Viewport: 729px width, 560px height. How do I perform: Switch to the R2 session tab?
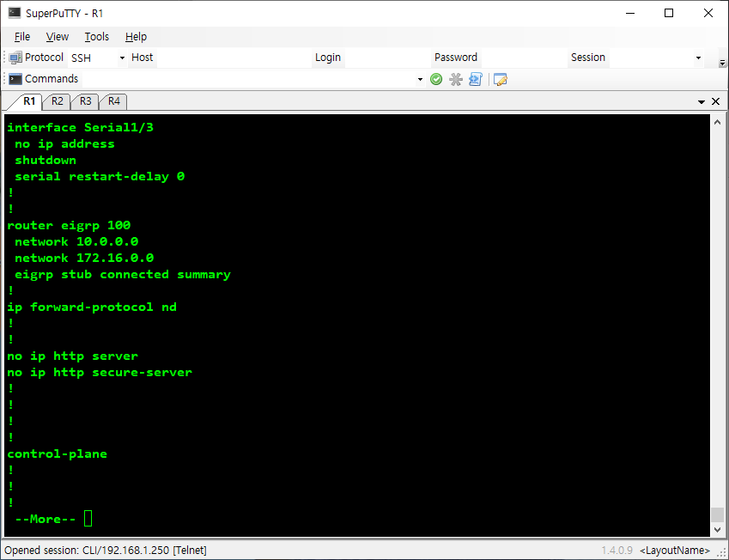(x=58, y=101)
